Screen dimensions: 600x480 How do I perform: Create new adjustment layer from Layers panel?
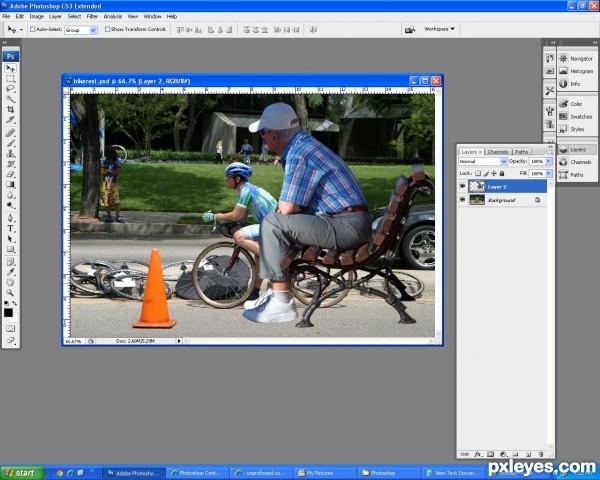[503, 454]
